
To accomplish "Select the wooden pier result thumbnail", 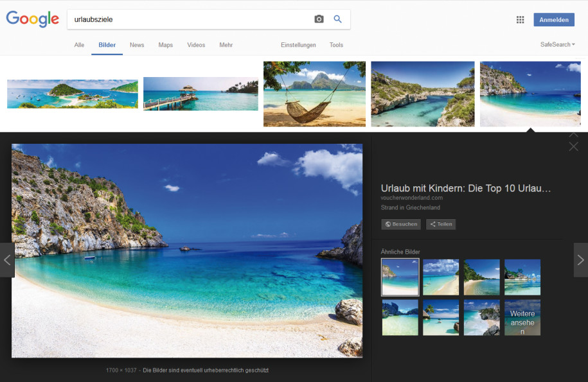I will [200, 94].
